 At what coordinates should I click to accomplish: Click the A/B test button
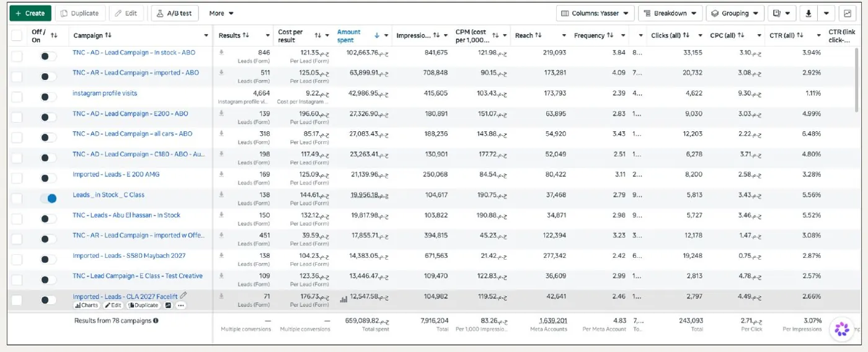click(x=174, y=13)
